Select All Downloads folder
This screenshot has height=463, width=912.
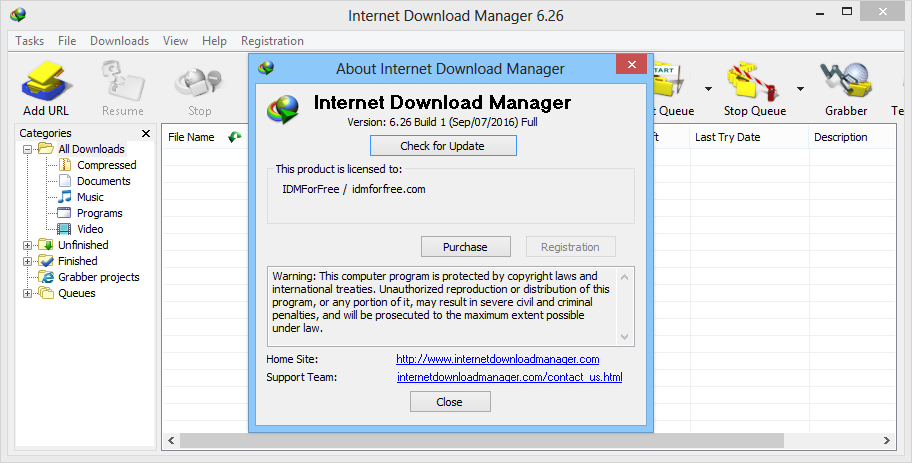(91, 149)
